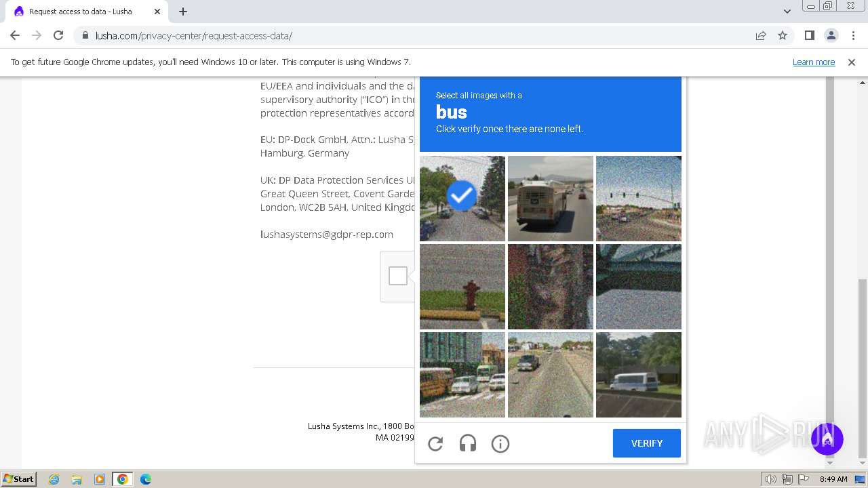
Task: View site information via the padlock icon
Action: click(x=85, y=36)
